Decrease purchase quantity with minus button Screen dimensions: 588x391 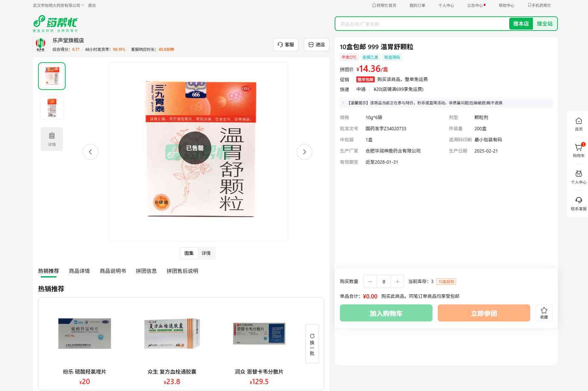pos(370,281)
